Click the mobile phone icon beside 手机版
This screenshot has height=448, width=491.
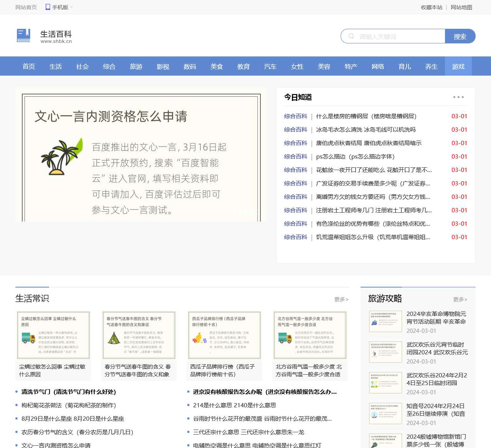(48, 7)
